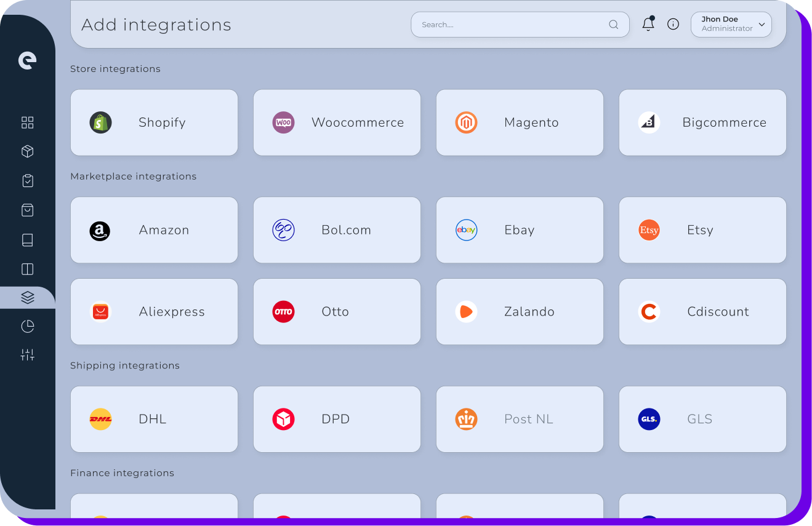
Task: Select the Bol.com integration tile
Action: point(337,230)
